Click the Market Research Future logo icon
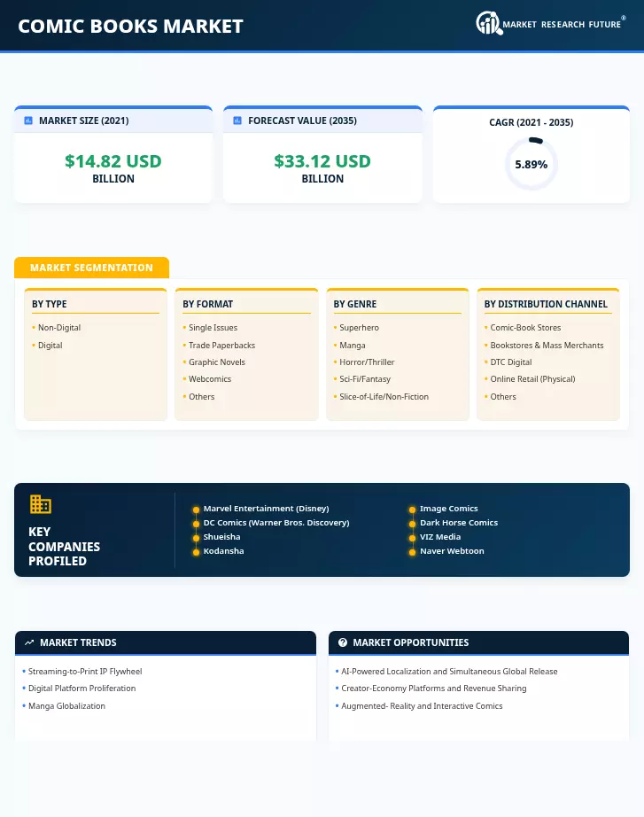 pyautogui.click(x=489, y=23)
